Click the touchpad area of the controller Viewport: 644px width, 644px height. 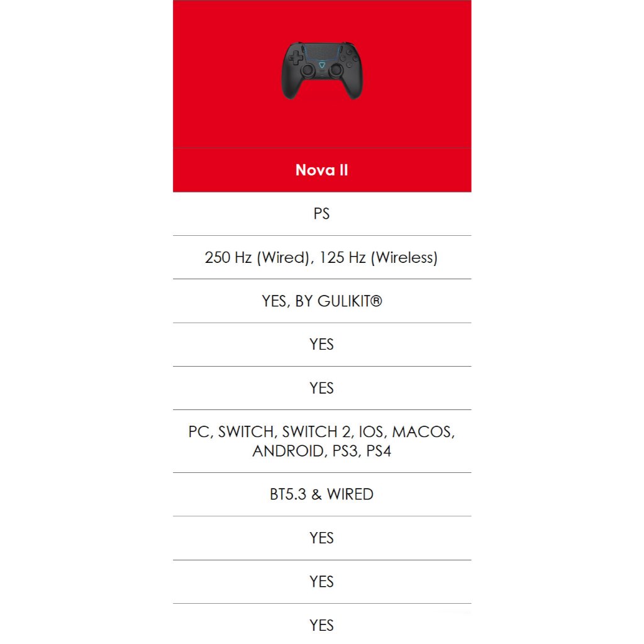click(321, 50)
